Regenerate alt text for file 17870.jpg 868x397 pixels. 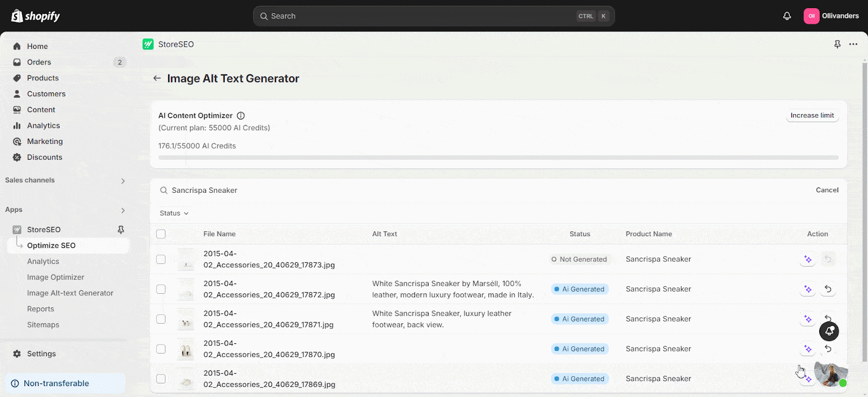808,349
